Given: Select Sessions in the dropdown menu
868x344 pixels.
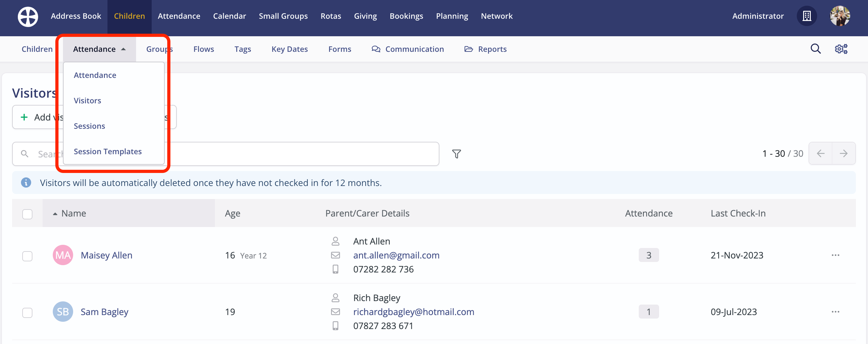Looking at the screenshot, I should pos(89,126).
